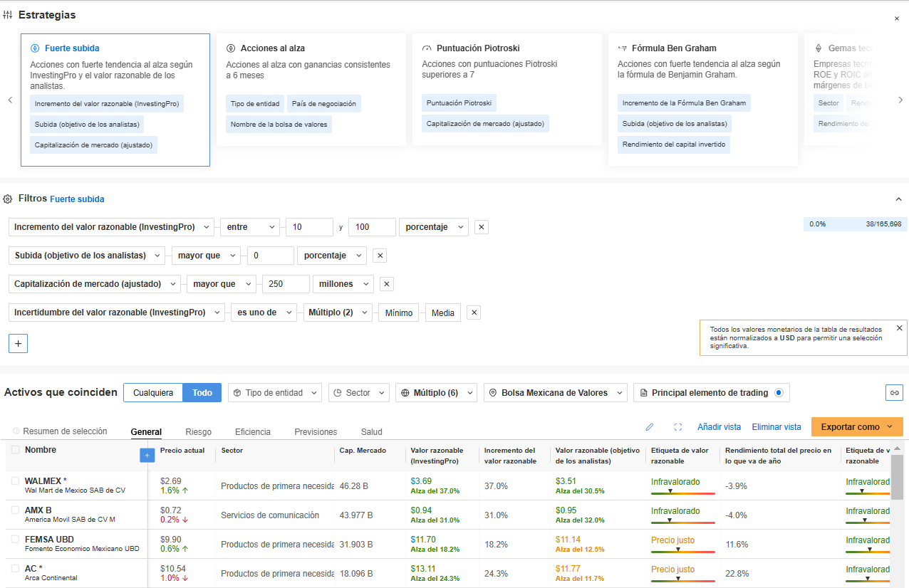Open the Múltiplo (2) values dropdown
The height and width of the screenshot is (588, 909).
pyautogui.click(x=338, y=313)
